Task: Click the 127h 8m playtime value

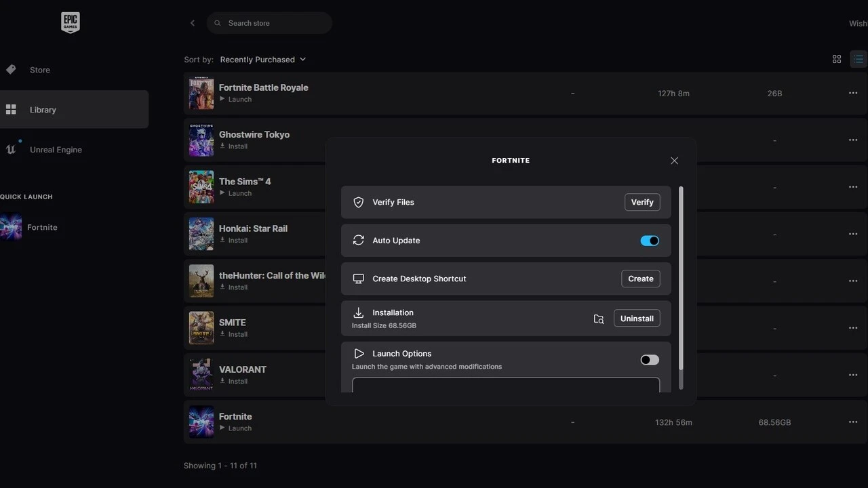Action: coord(673,94)
